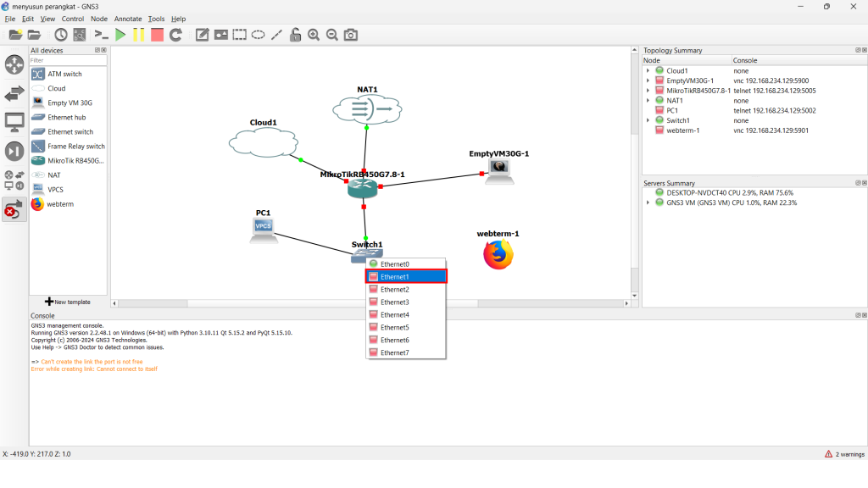The width and height of the screenshot is (868, 488).
Task: Expand the MikroTikRB450G7.8-1 node in Topology Summary
Action: tap(648, 91)
